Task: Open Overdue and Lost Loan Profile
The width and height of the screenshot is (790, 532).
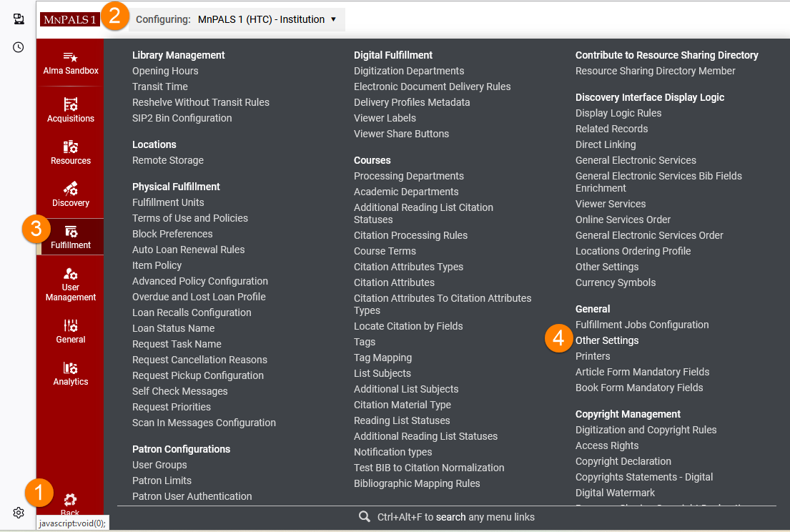Action: coord(199,297)
